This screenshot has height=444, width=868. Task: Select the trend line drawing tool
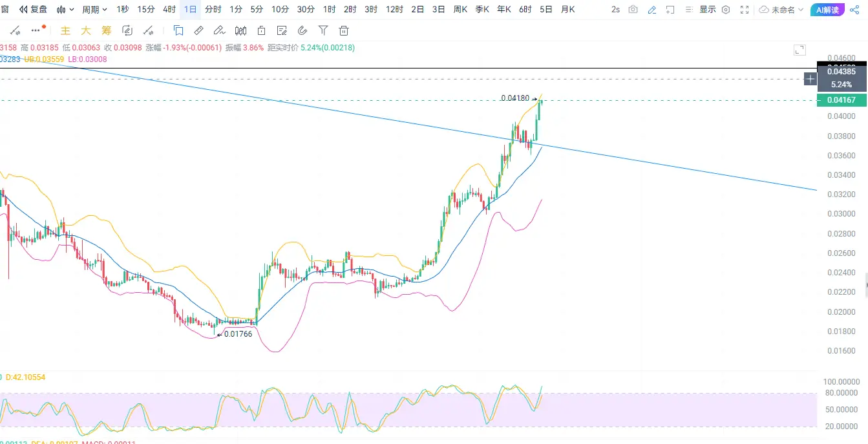point(15,30)
